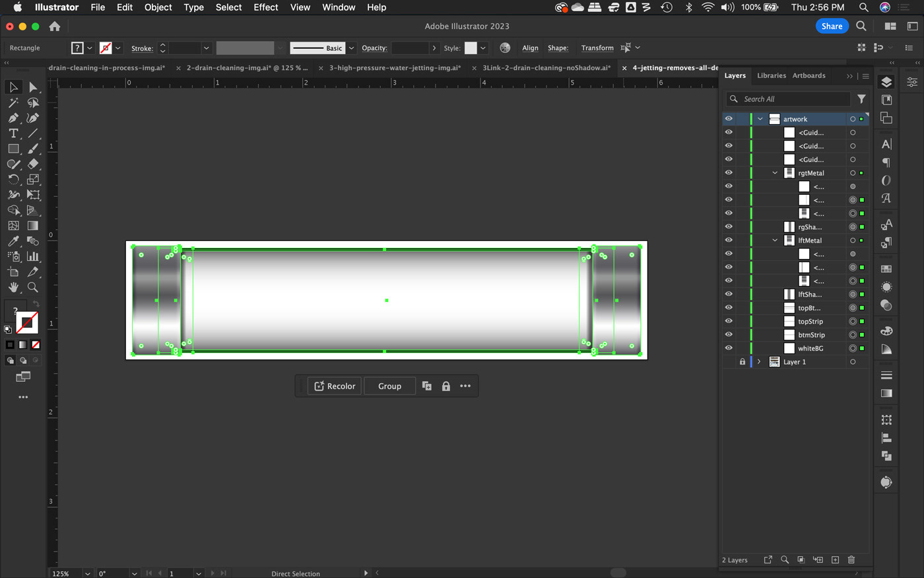This screenshot has height=578, width=924.
Task: Expand Layer 1 contents
Action: (759, 362)
